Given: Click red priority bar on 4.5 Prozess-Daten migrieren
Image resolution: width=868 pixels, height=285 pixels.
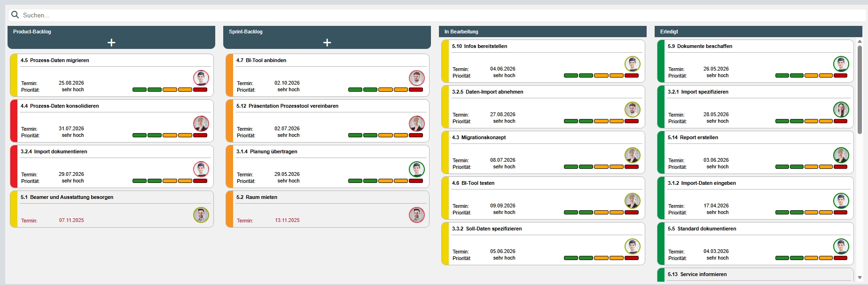Looking at the screenshot, I should tap(200, 89).
